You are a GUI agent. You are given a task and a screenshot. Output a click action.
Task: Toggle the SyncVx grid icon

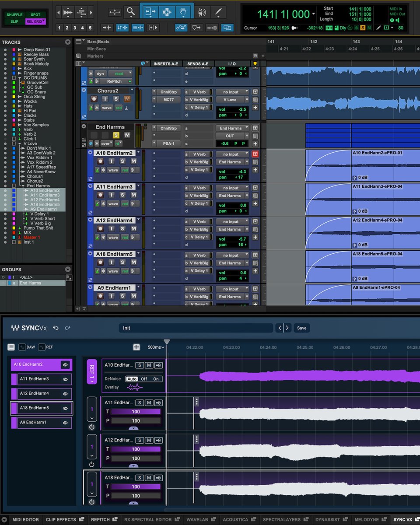[136, 347]
